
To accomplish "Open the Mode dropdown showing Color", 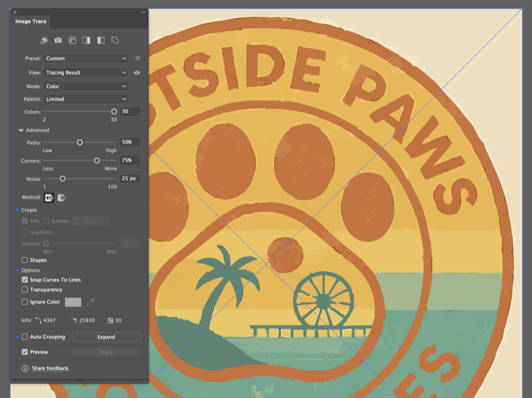I will [86, 86].
